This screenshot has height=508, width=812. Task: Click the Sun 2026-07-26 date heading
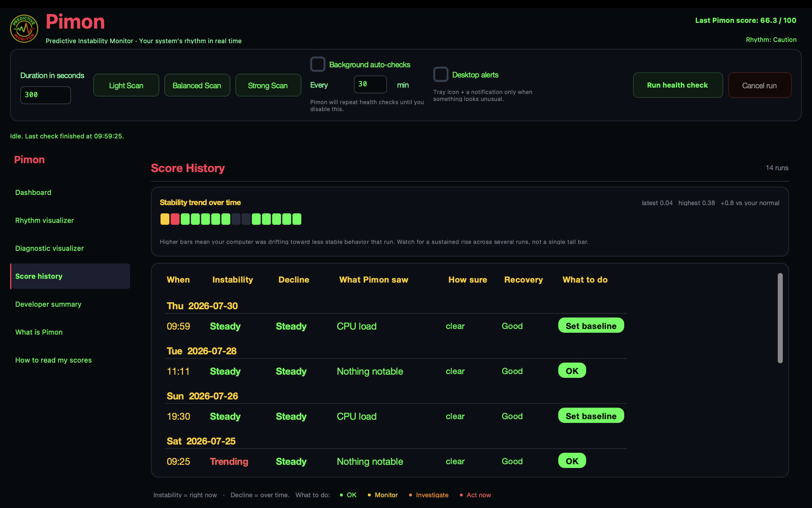click(202, 396)
